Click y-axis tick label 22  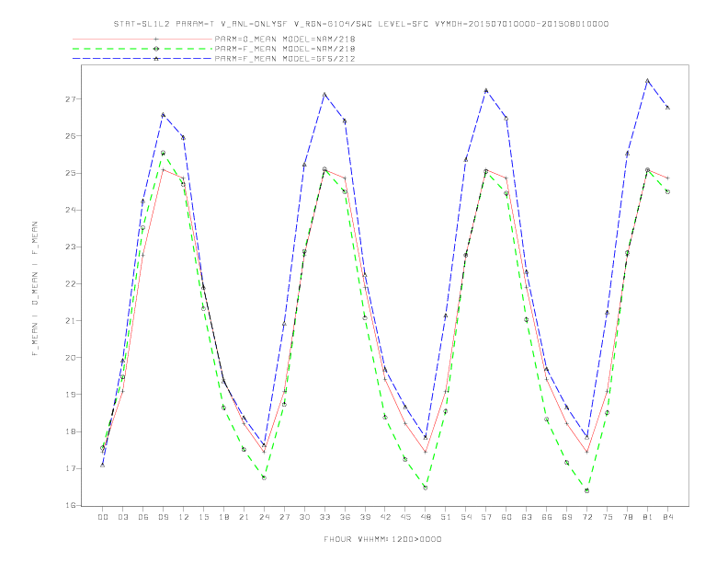[x=71, y=284]
